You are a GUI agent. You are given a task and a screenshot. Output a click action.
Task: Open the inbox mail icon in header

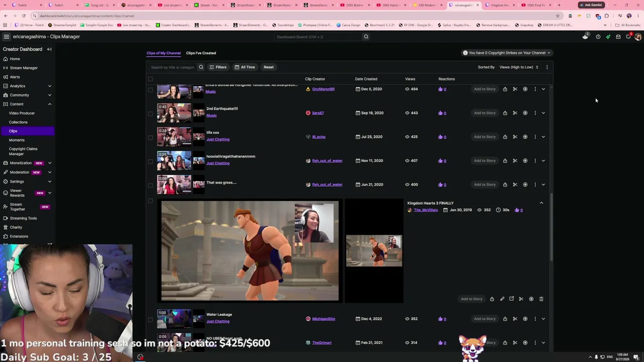click(618, 37)
